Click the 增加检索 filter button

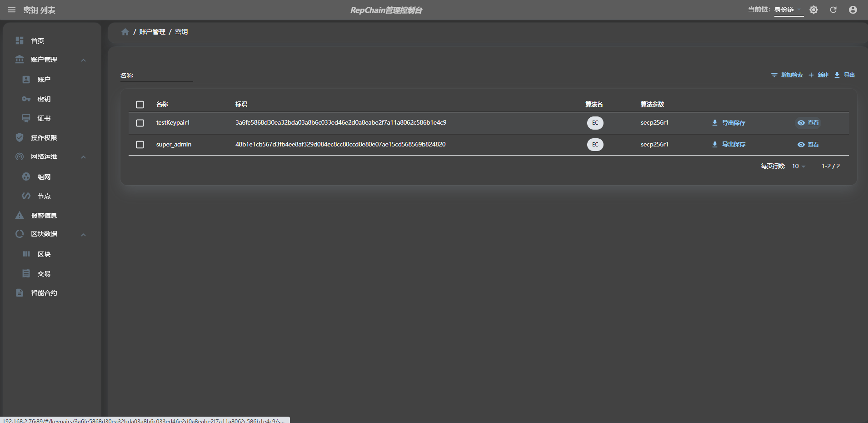pyautogui.click(x=787, y=75)
